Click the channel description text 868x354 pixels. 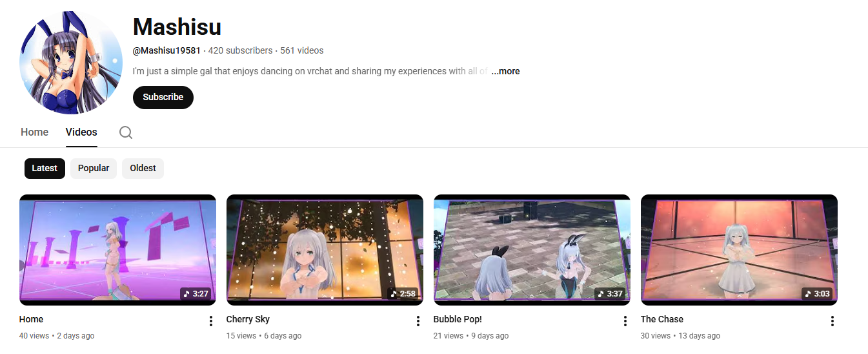point(310,71)
